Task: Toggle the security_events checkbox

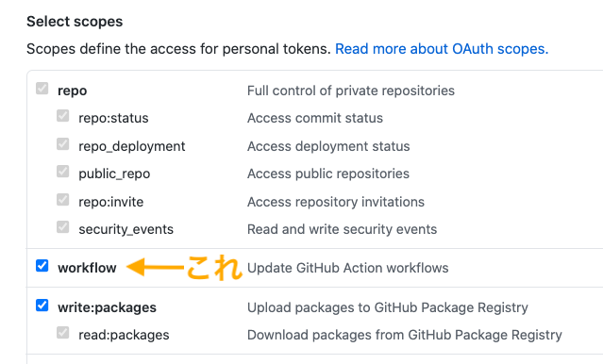Action: click(x=62, y=227)
